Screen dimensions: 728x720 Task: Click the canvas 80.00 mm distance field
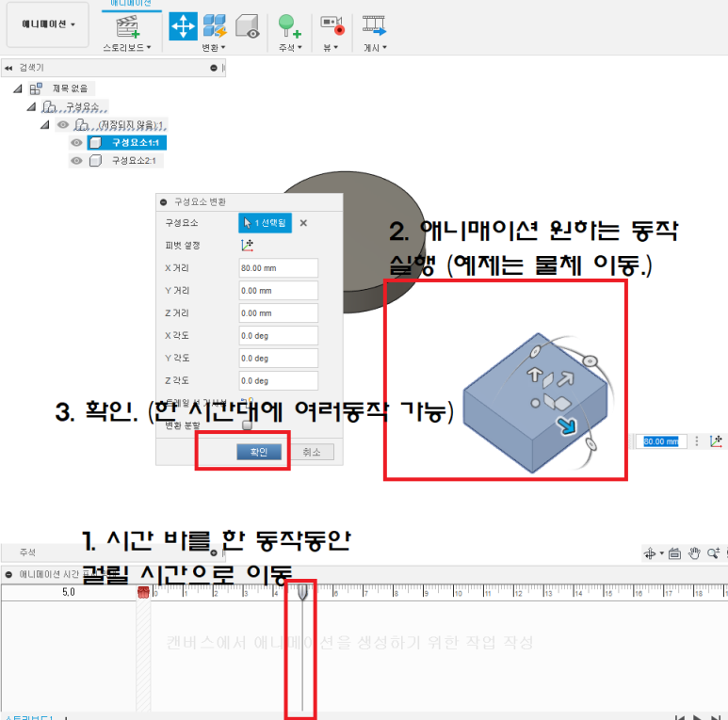pyautogui.click(x=661, y=441)
